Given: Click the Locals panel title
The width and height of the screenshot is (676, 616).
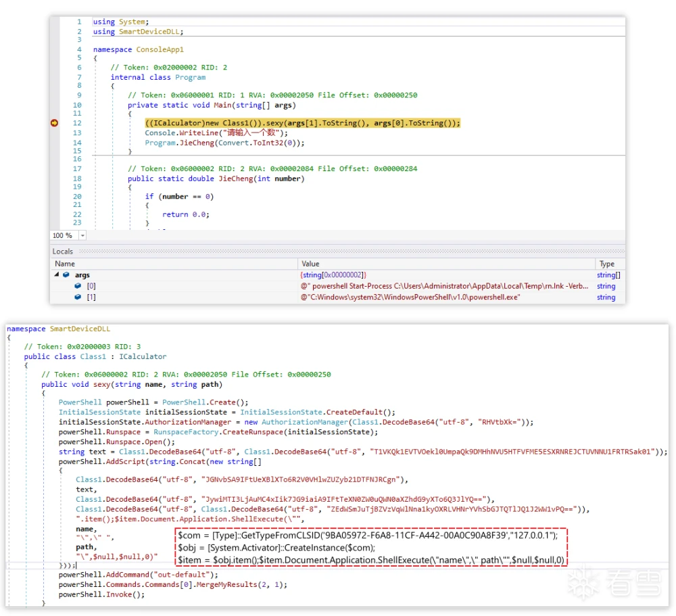Looking at the screenshot, I should (62, 252).
